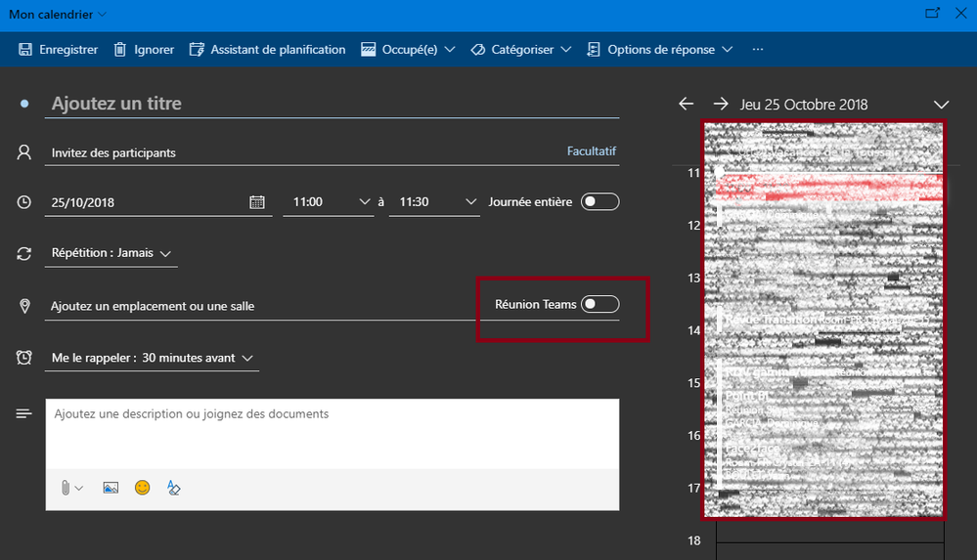Go to previous day with left arrow
The width and height of the screenshot is (977, 560).
(x=686, y=104)
